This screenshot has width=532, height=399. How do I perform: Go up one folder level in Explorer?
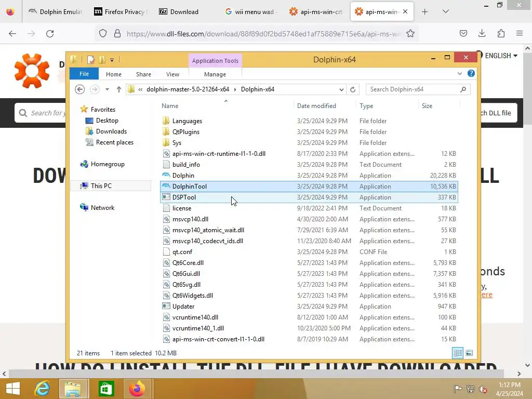119,89
